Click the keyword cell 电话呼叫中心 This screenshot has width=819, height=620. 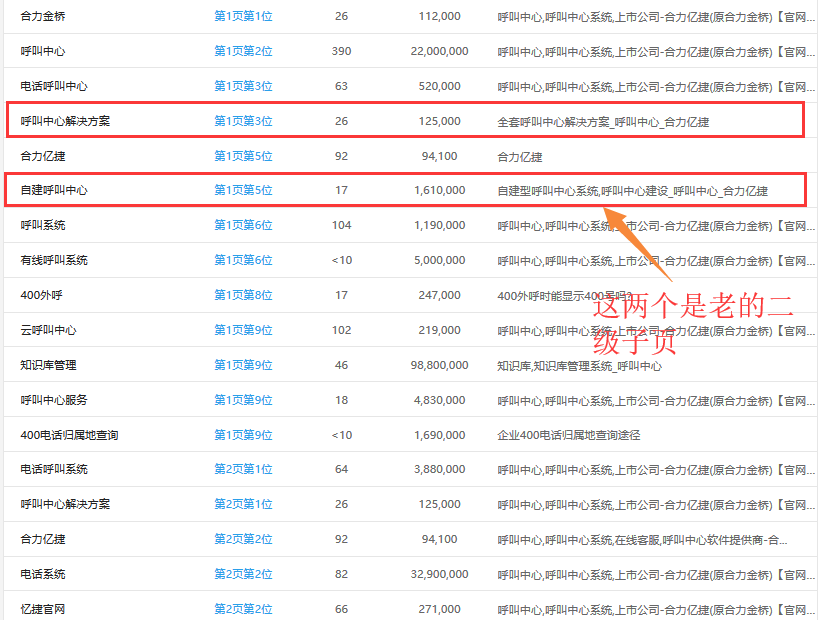(54, 86)
